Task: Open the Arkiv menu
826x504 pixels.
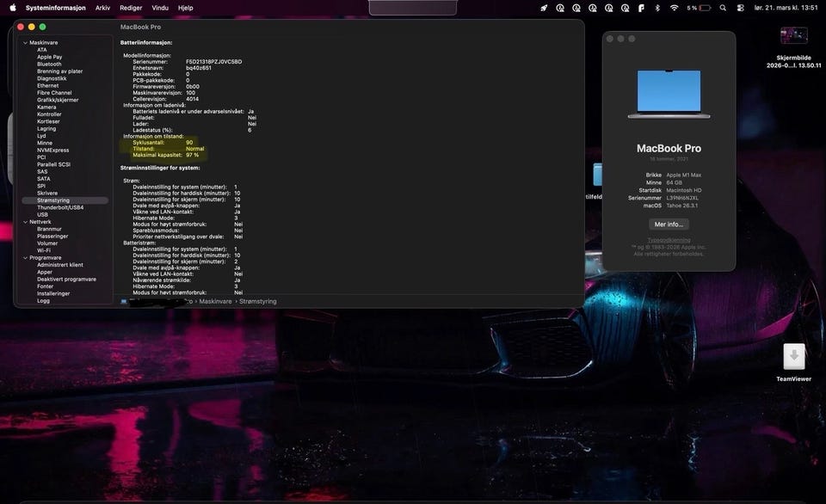Action: click(x=102, y=8)
